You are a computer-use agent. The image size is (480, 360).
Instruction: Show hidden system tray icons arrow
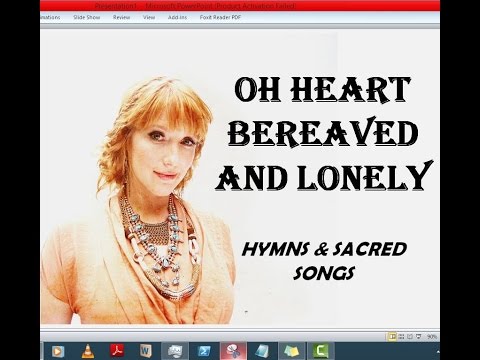tap(438, 351)
